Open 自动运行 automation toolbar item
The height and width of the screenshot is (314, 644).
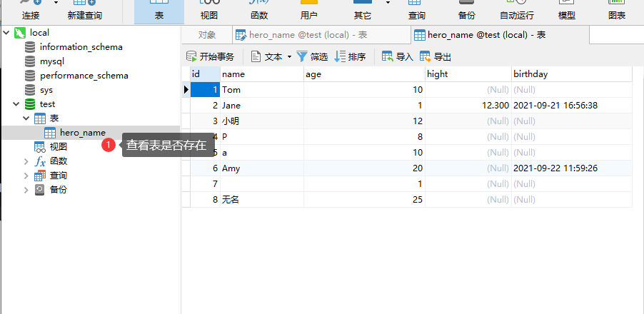click(x=517, y=11)
